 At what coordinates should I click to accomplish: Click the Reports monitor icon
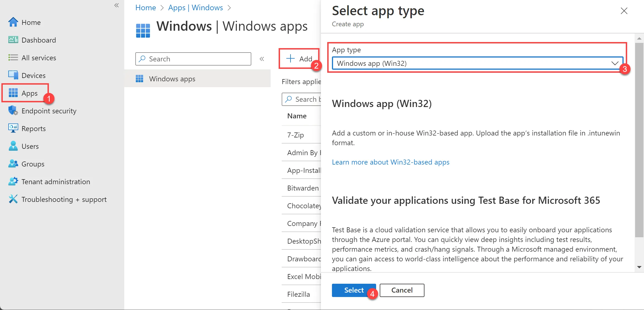[x=13, y=128]
